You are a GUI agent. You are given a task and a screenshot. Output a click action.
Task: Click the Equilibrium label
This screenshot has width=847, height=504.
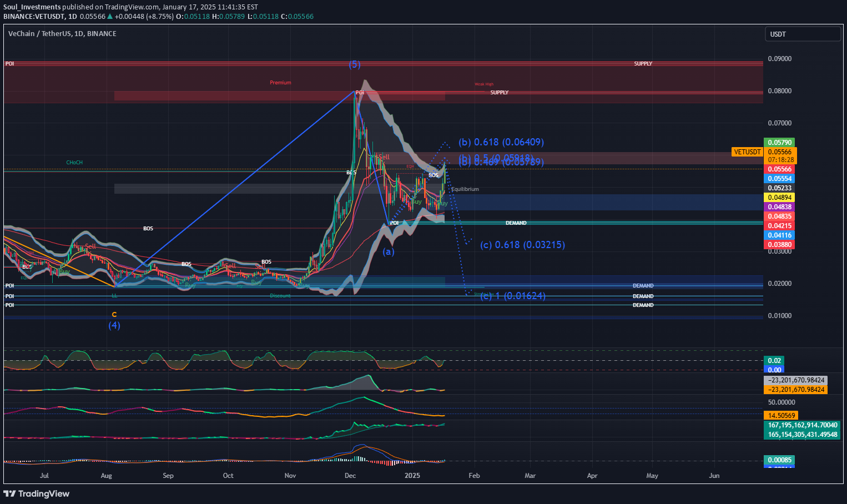[x=465, y=189]
